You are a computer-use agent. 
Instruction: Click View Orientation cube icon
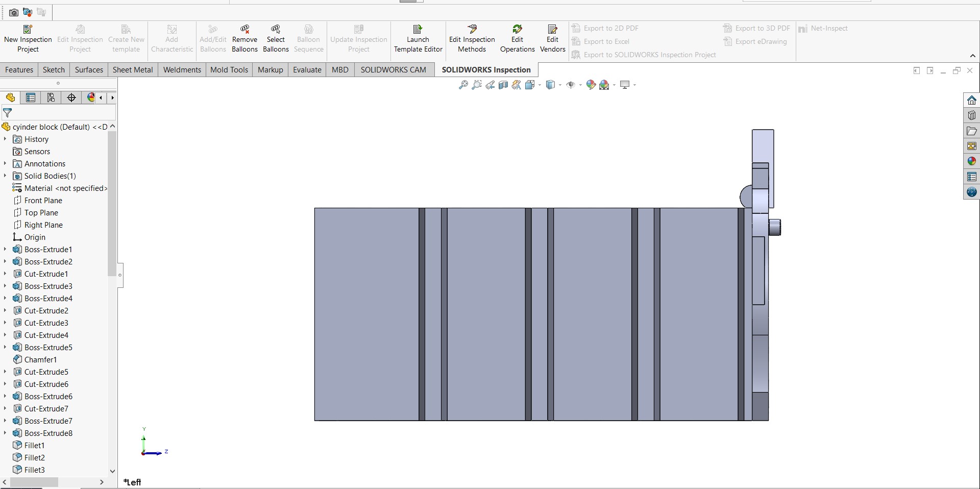530,85
